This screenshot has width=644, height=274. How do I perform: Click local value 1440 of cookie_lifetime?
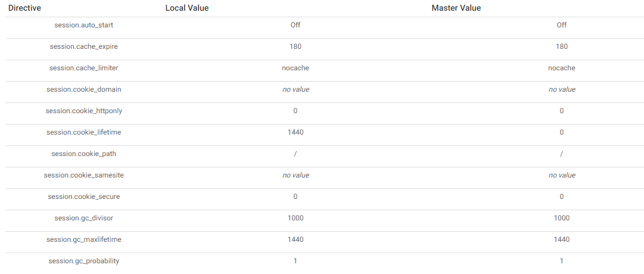[x=295, y=132]
